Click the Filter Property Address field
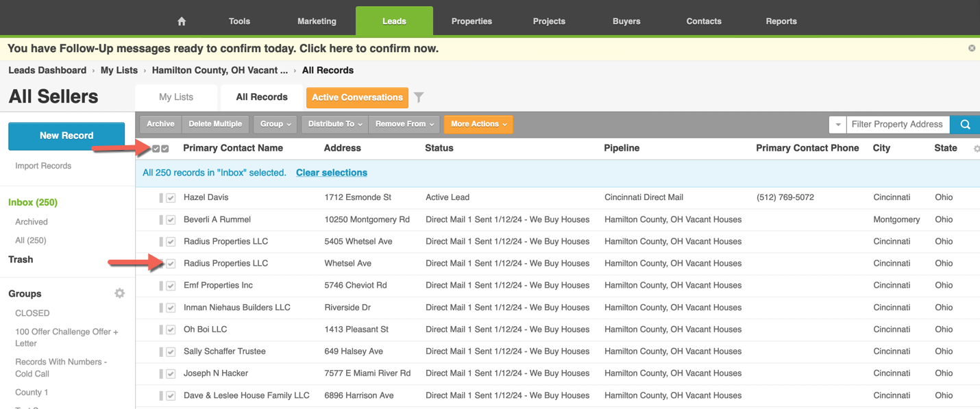The width and height of the screenshot is (980, 409). tap(897, 124)
